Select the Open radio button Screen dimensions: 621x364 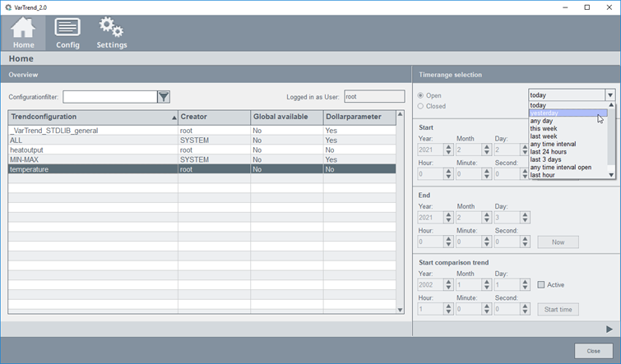[421, 95]
